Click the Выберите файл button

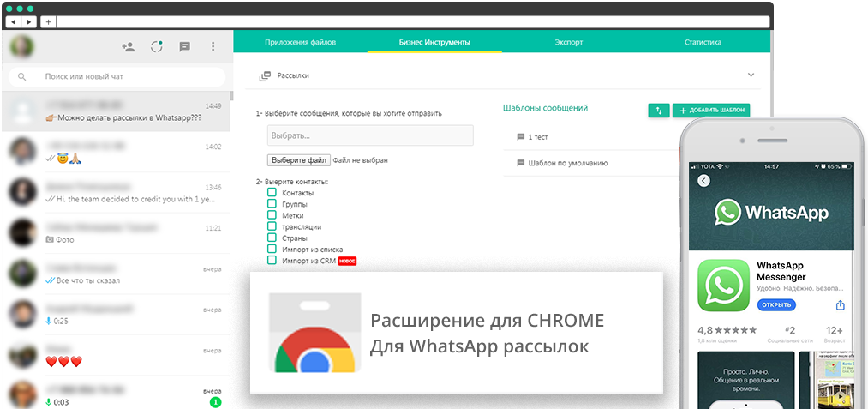pos(299,160)
